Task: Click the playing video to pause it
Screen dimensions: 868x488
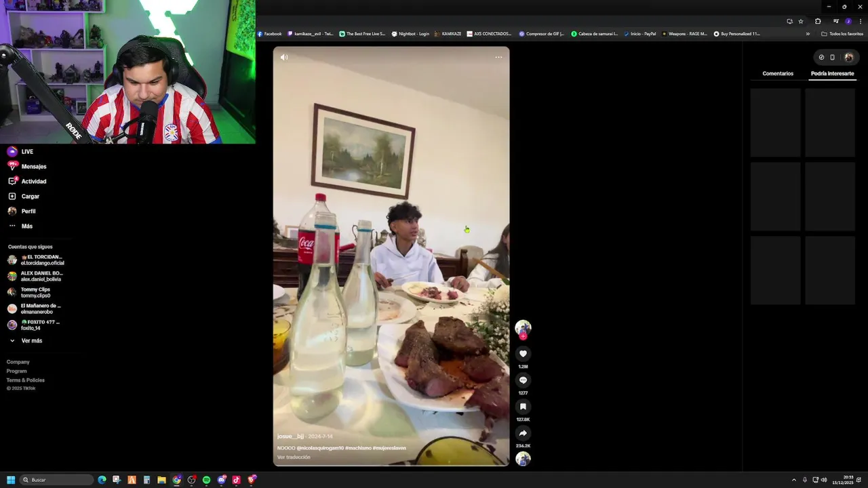Action: tap(391, 256)
